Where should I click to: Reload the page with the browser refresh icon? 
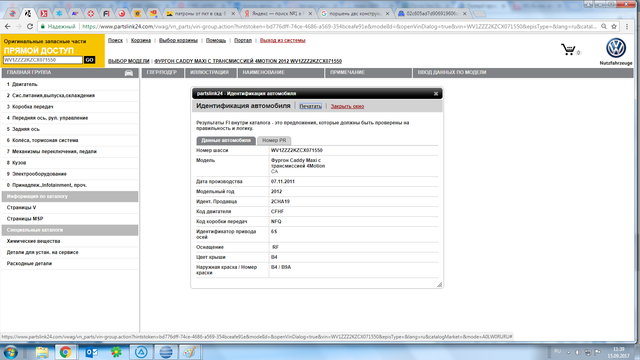[30, 26]
